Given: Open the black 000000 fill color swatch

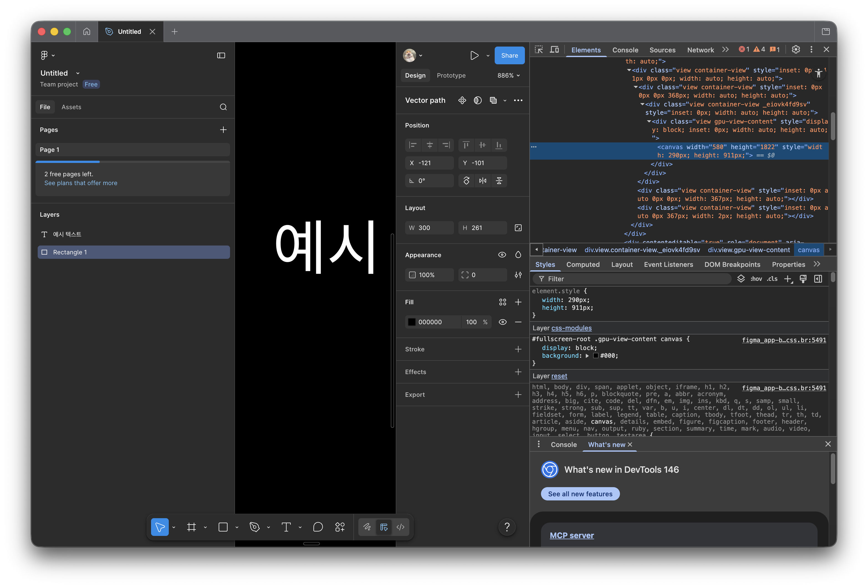Looking at the screenshot, I should [x=412, y=322].
